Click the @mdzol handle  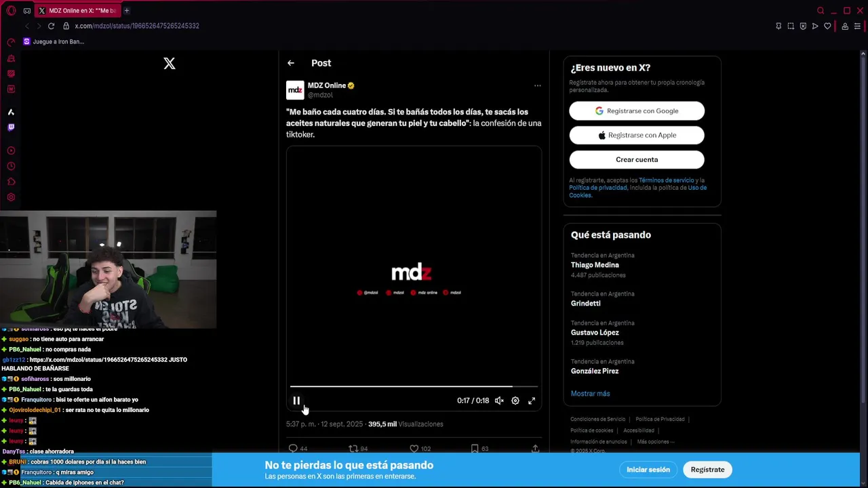coord(320,95)
